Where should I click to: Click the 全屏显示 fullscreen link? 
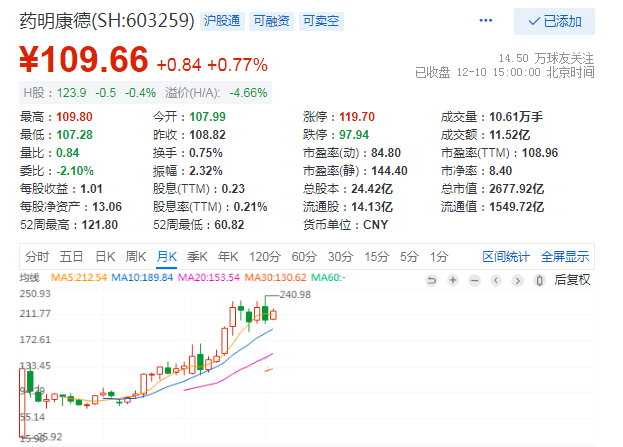coord(565,255)
